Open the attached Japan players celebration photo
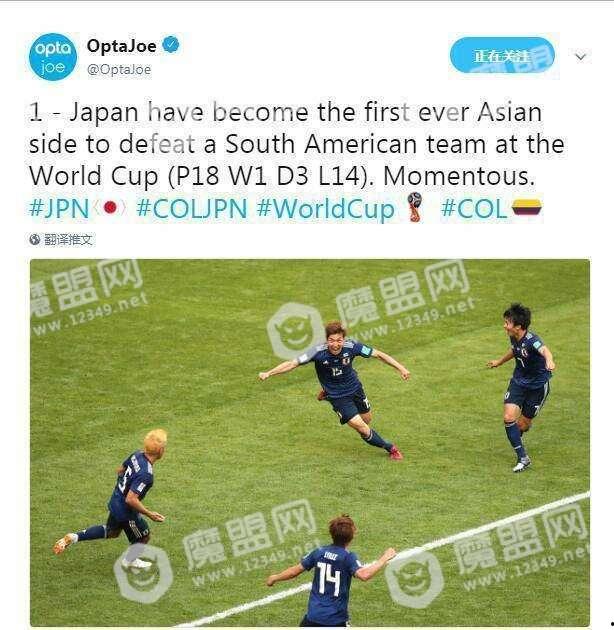Image resolution: width=614 pixels, height=630 pixels. [310, 443]
